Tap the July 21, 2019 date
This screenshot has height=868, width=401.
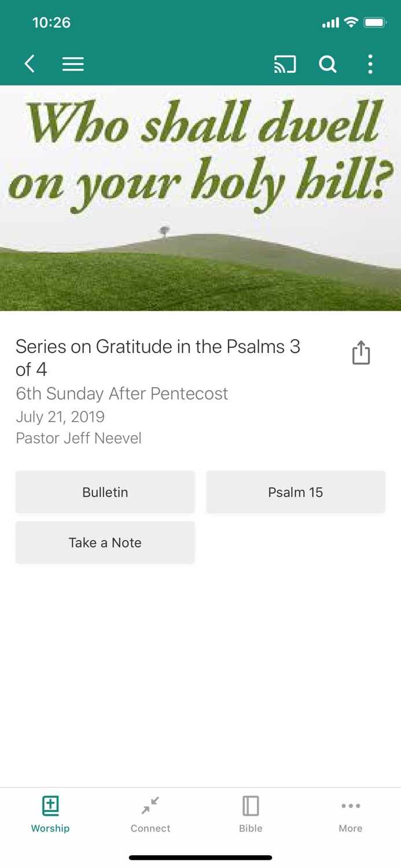pyautogui.click(x=60, y=417)
